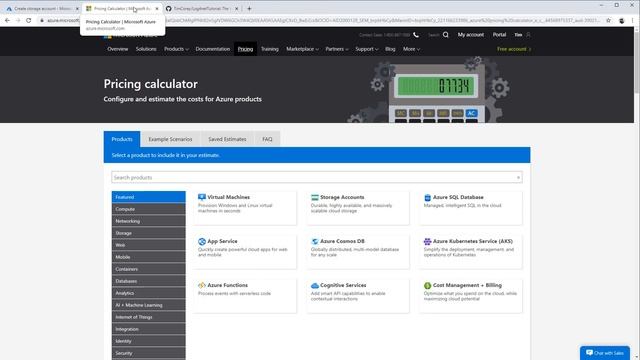The image size is (640, 360).
Task: Select the Security category
Action: 149,353
